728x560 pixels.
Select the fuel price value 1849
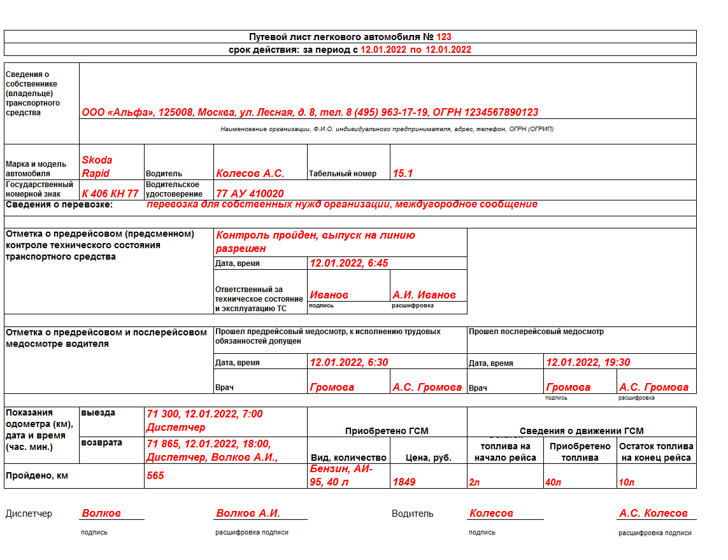pos(429,475)
